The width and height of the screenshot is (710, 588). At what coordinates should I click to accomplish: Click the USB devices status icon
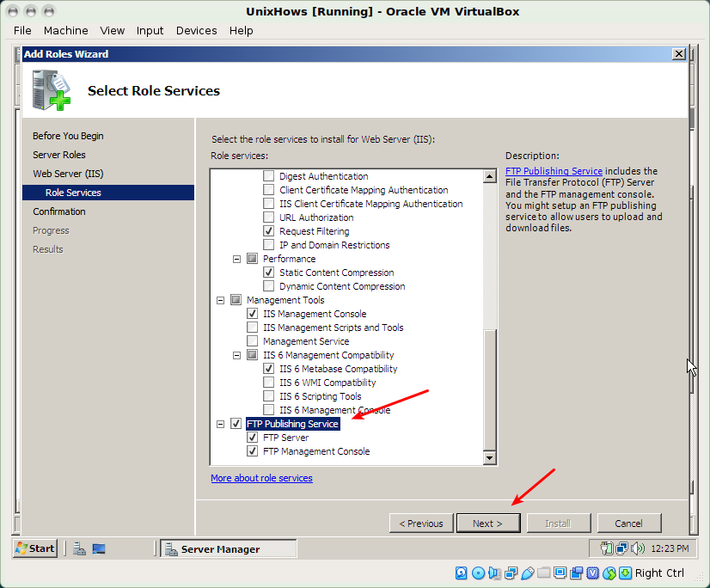click(528, 573)
